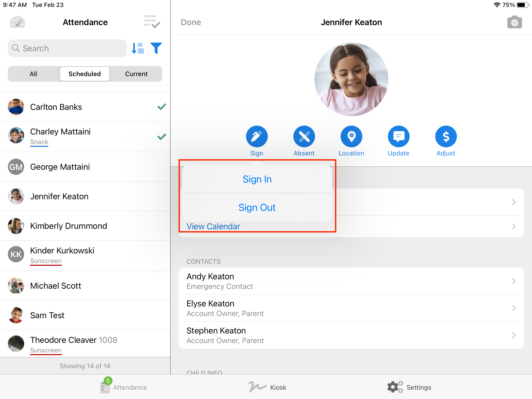
Task: Switch to the All segment
Action: coord(33,74)
